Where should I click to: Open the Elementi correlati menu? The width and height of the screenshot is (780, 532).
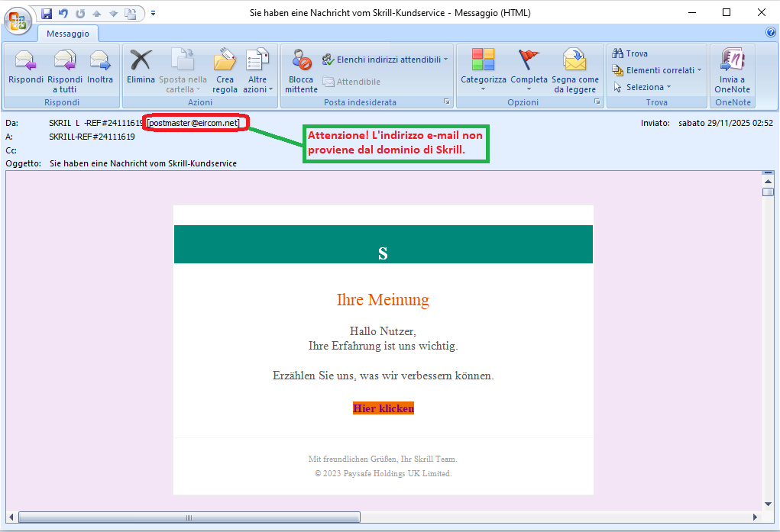tap(657, 70)
